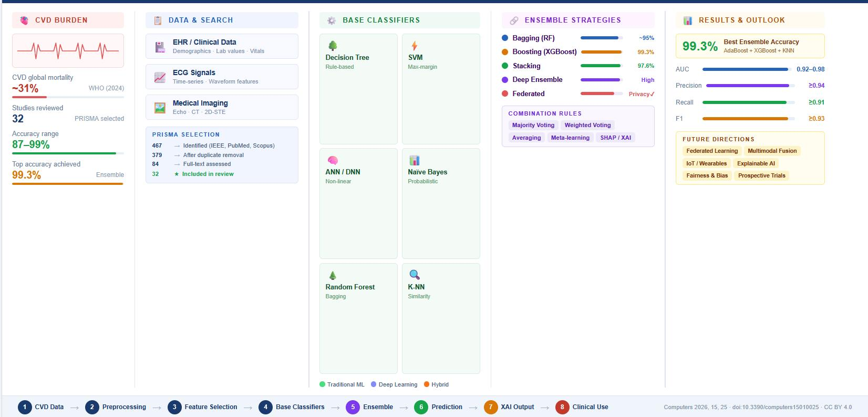The image size is (868, 417).
Task: Click the Boosting (XGBoost) accuracy bar
Action: (601, 52)
